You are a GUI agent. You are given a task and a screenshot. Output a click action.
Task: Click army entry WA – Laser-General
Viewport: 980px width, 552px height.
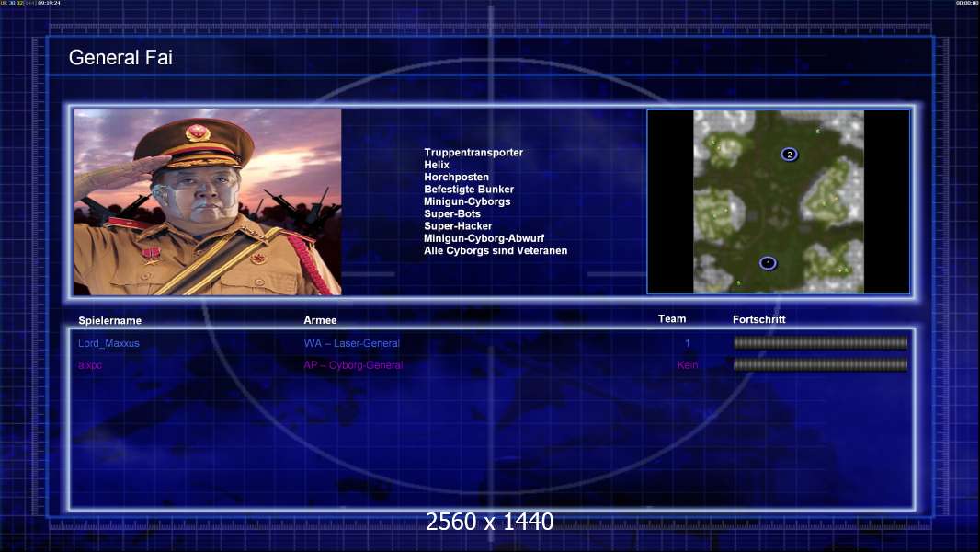click(351, 343)
